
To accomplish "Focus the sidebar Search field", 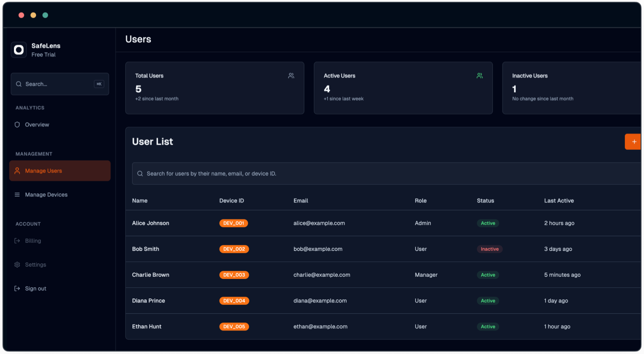I will (60, 84).
